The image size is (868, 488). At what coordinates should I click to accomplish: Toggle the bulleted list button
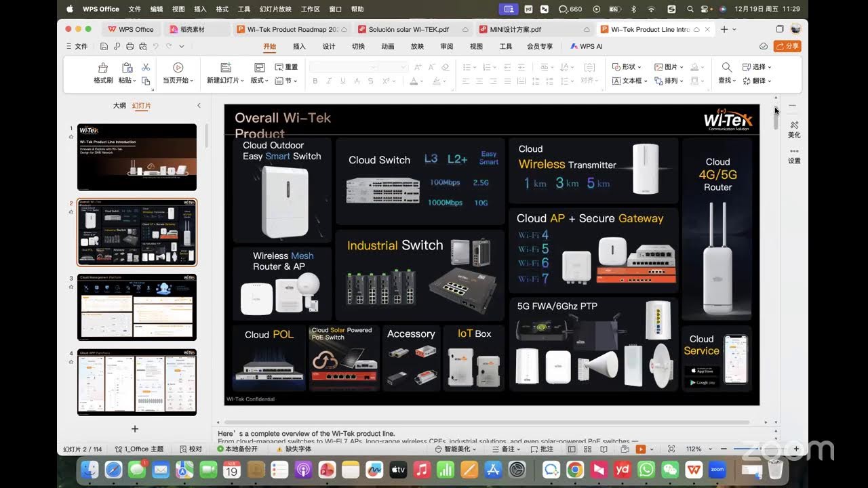pyautogui.click(x=468, y=67)
